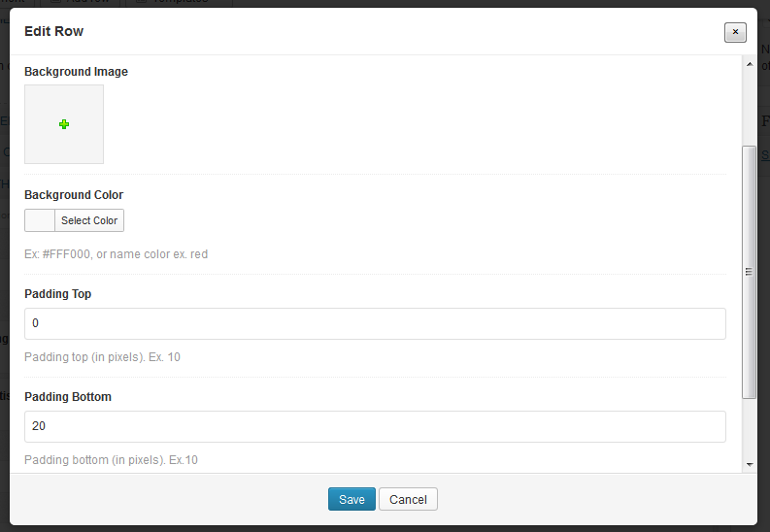Screen dimensions: 770x532
Task: Click the background color preview swatch
Action: (x=40, y=220)
